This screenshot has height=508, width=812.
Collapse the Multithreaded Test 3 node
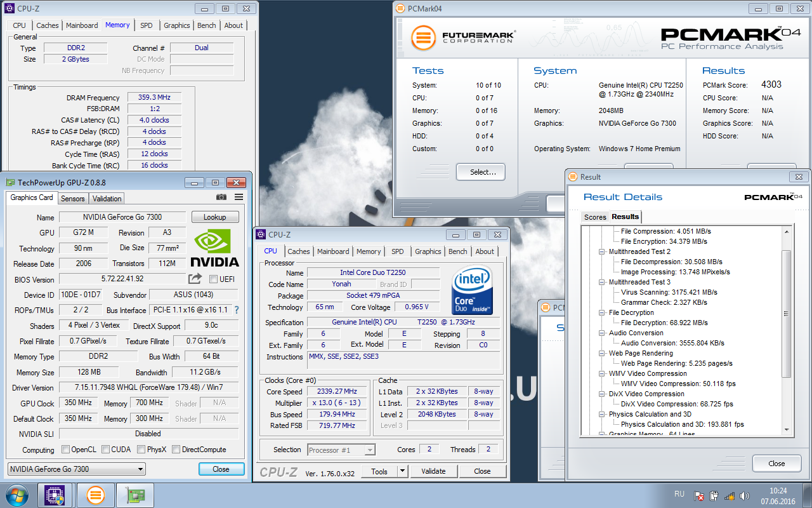click(603, 283)
